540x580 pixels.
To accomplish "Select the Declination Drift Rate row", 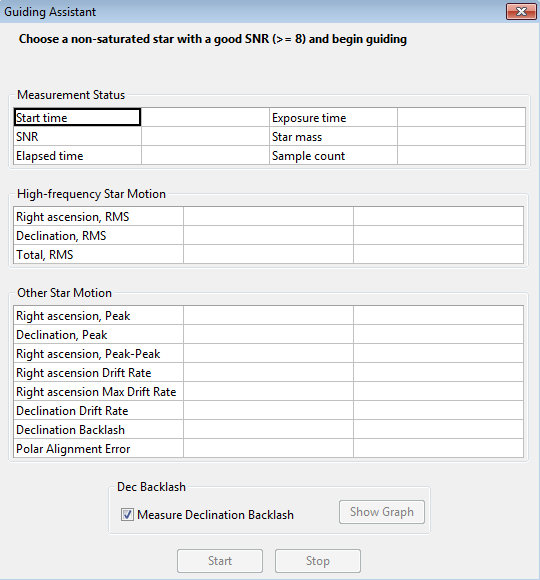I will (269, 411).
